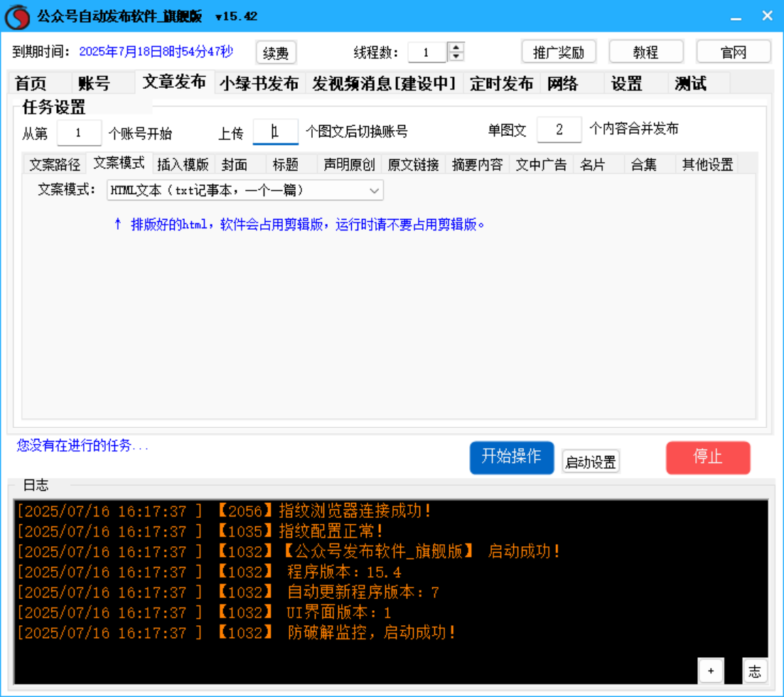
Task: Close the application window
Action: click(768, 16)
